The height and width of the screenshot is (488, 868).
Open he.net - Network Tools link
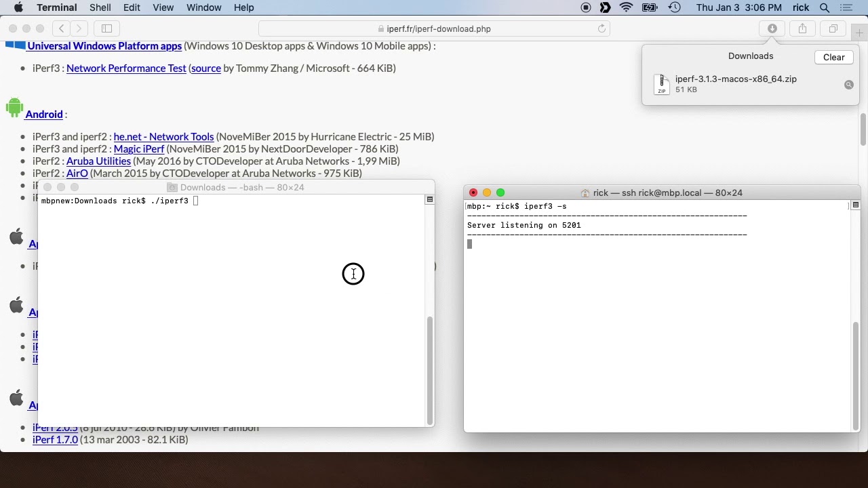pos(163,136)
